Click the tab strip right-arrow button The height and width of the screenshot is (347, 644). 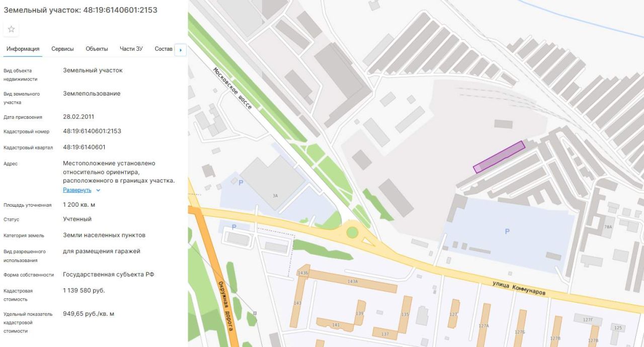[181, 50]
